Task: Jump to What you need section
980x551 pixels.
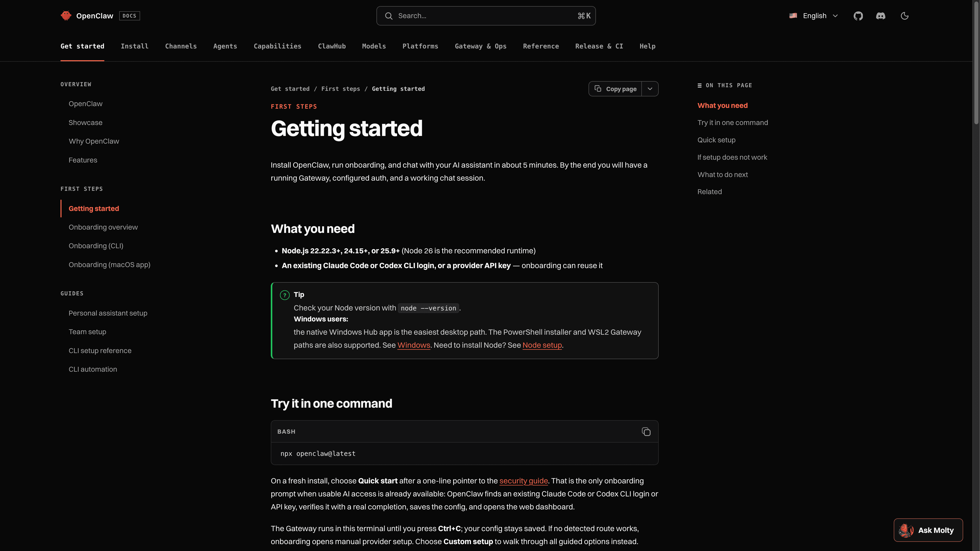Action: [722, 105]
